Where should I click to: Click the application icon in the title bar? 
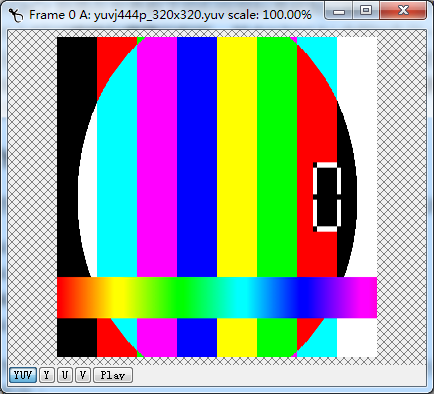16,15
